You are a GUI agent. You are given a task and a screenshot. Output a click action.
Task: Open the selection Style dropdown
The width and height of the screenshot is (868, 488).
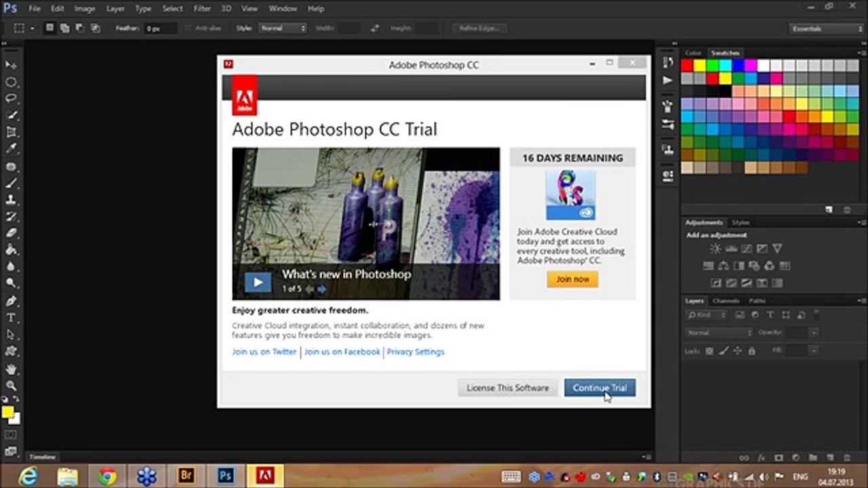283,28
